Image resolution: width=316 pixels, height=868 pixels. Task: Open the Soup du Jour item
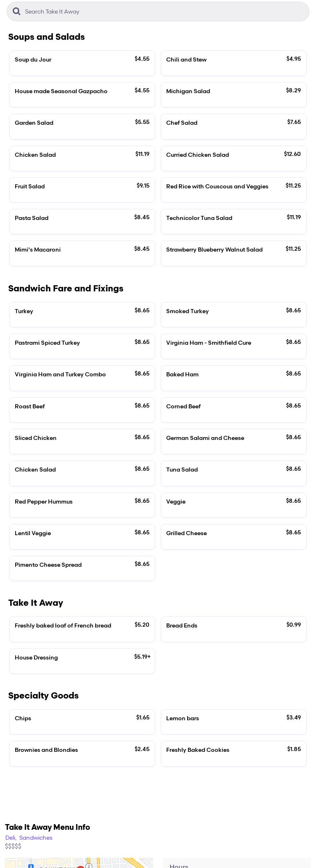point(82,63)
